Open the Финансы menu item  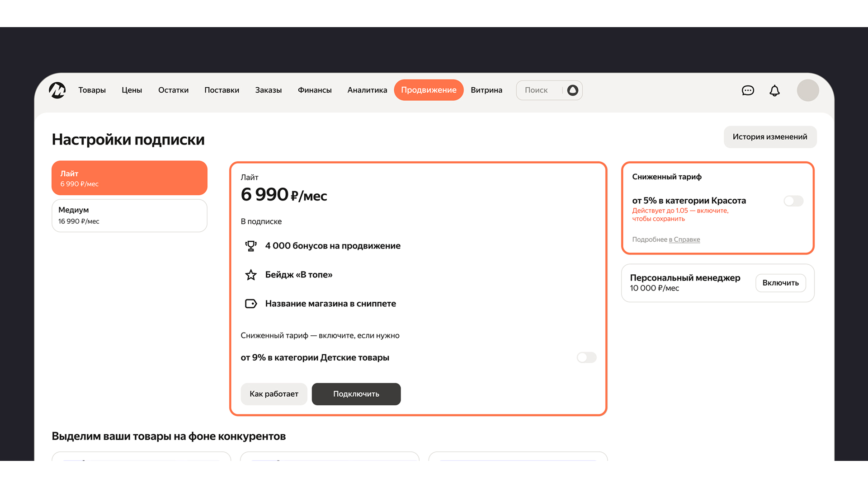click(x=315, y=90)
